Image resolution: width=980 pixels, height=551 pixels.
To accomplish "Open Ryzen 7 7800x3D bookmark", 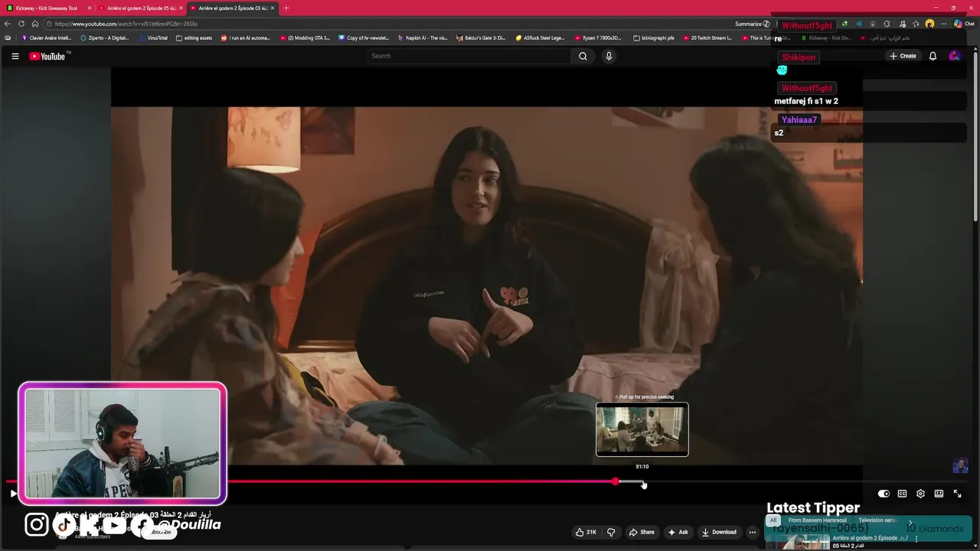I will [x=599, y=37].
